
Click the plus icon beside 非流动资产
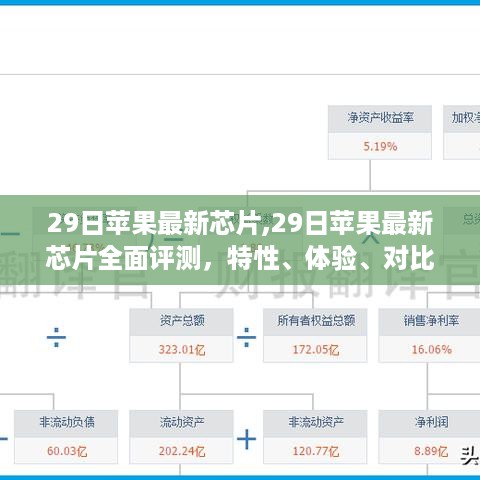[x=246, y=439]
